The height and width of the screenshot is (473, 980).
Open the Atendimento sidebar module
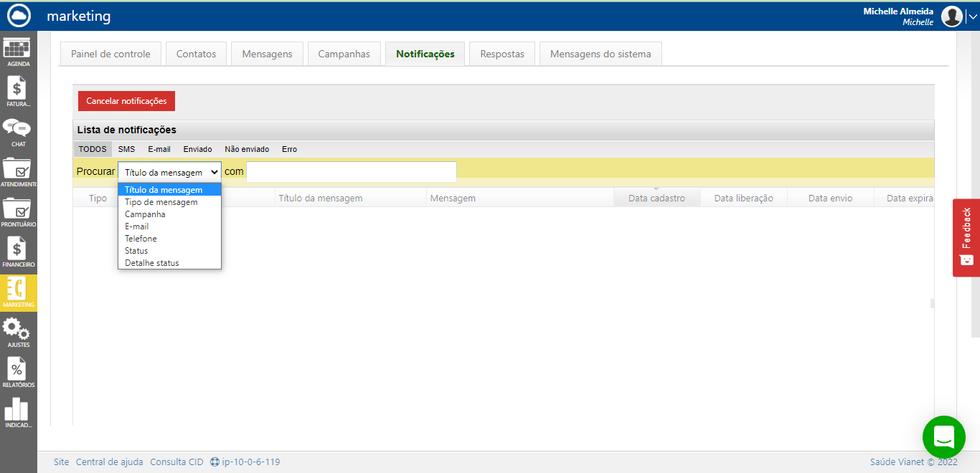click(18, 172)
